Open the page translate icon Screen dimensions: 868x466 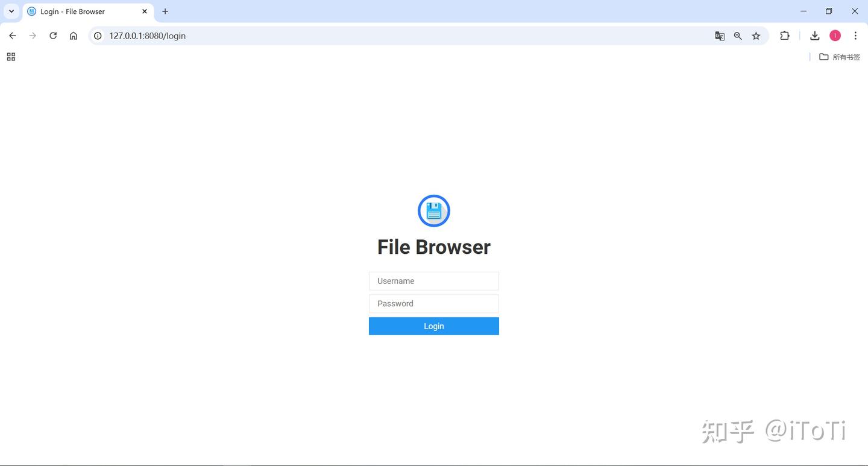[x=720, y=36]
